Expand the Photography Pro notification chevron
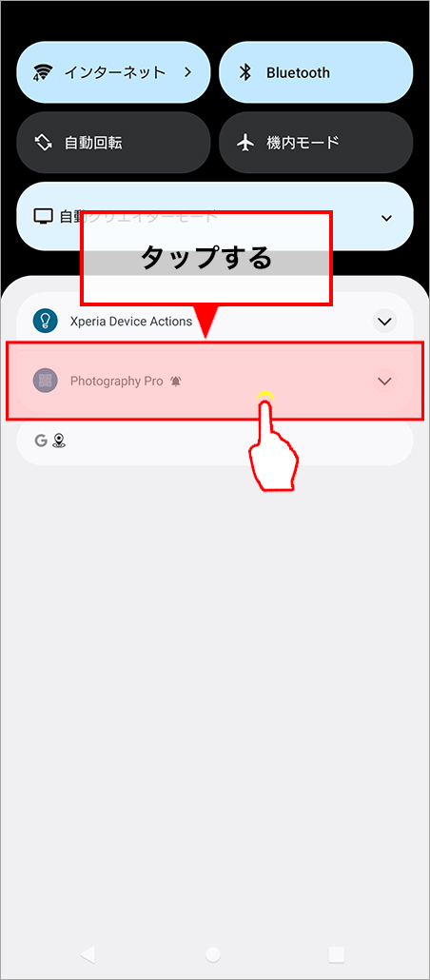Viewport: 430px width, 980px height. tap(384, 381)
